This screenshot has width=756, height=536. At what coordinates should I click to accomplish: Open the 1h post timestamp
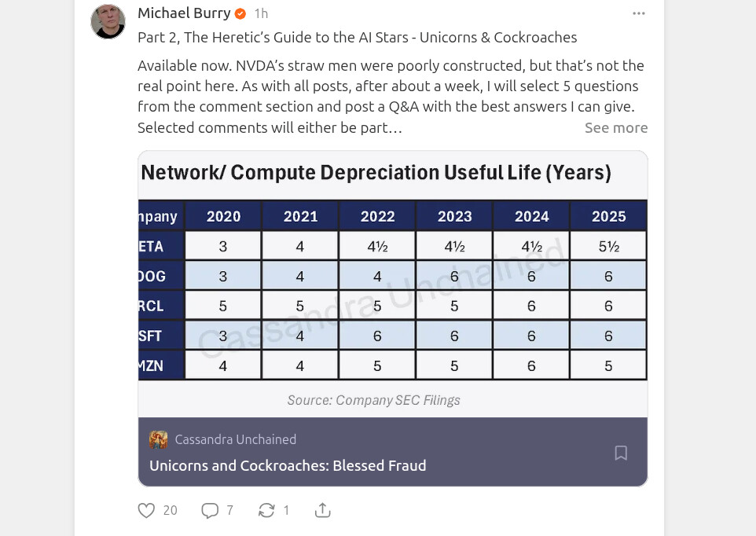261,13
